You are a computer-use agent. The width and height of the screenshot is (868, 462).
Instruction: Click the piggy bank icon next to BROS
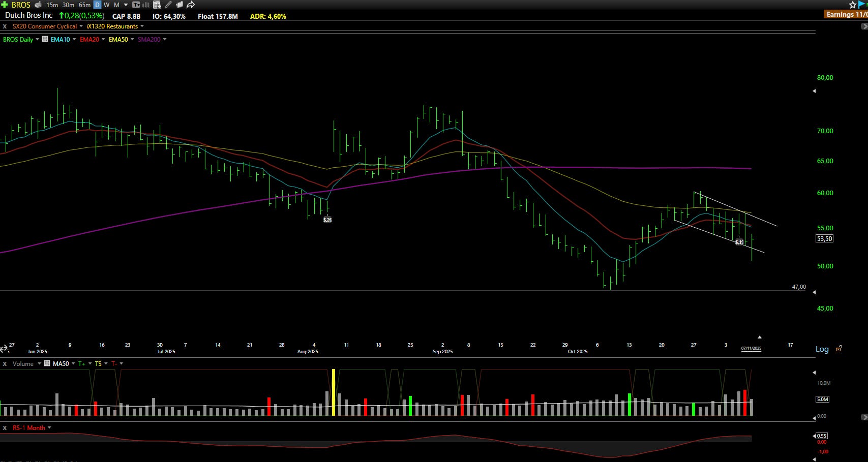(x=38, y=5)
